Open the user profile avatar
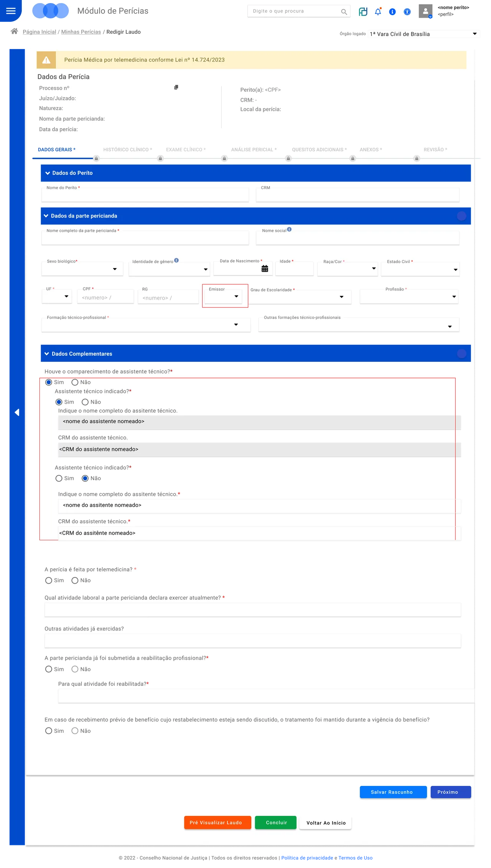491x868 pixels. 425,11
